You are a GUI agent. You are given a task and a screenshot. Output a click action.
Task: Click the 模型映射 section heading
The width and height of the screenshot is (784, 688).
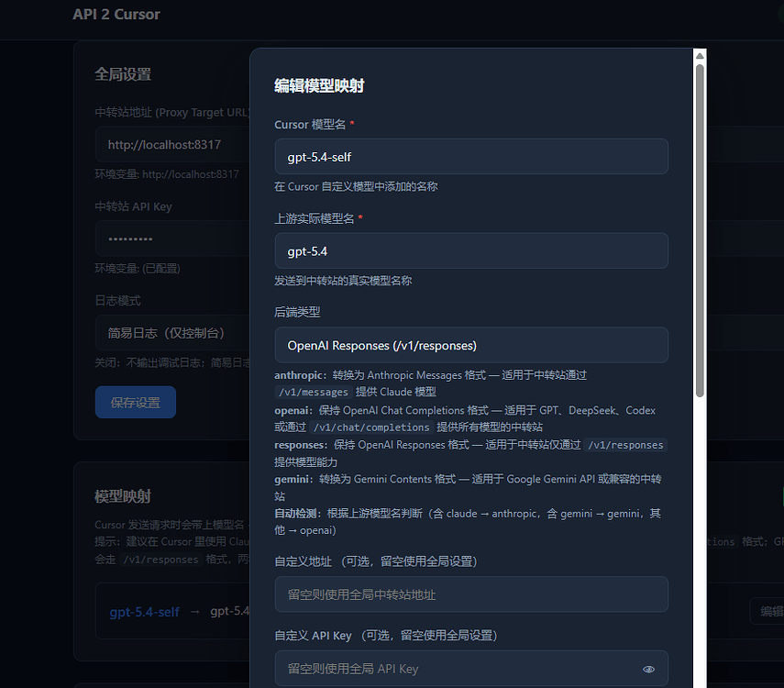point(123,496)
